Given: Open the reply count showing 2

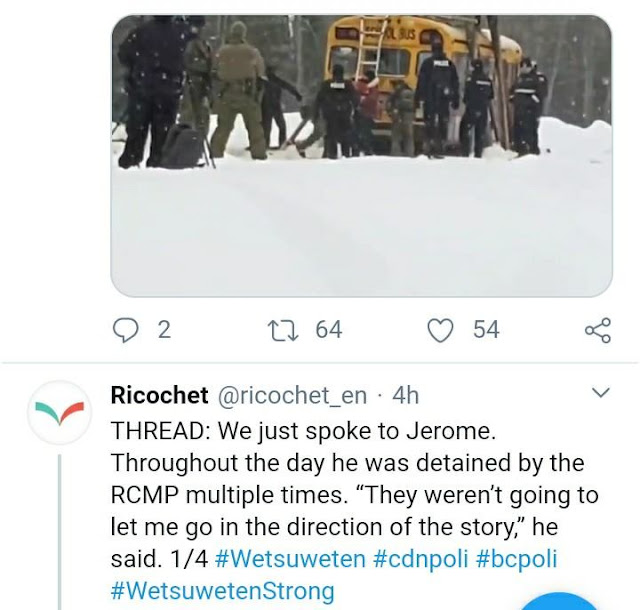Looking at the screenshot, I should pyautogui.click(x=164, y=329).
